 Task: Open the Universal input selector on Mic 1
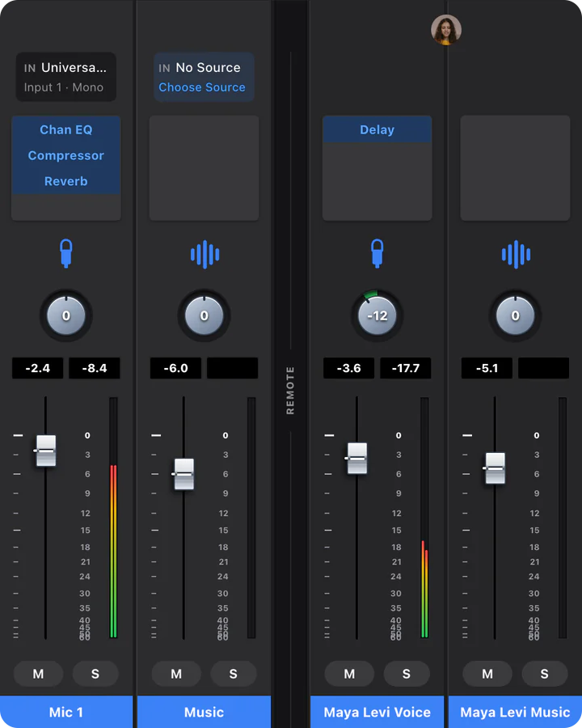pos(66,77)
